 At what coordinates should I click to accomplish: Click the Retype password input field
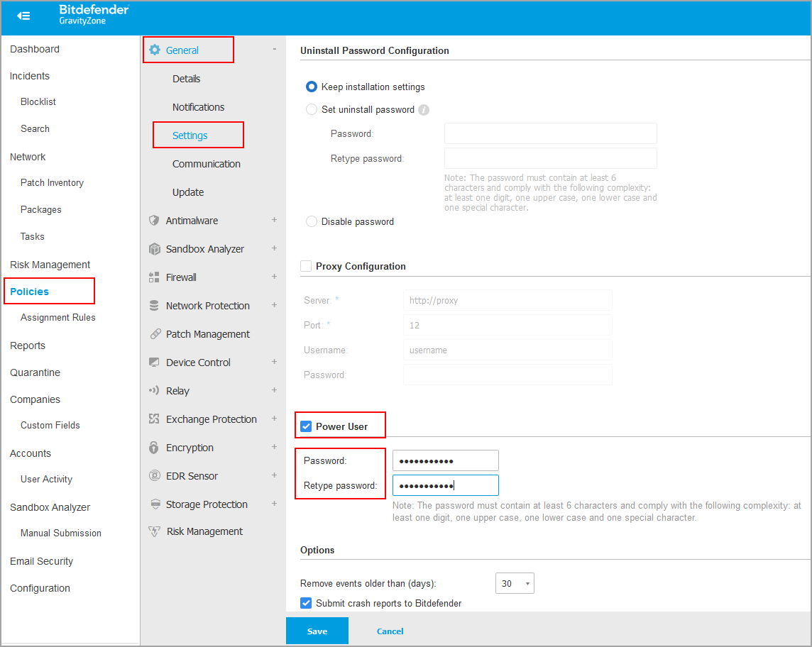445,485
